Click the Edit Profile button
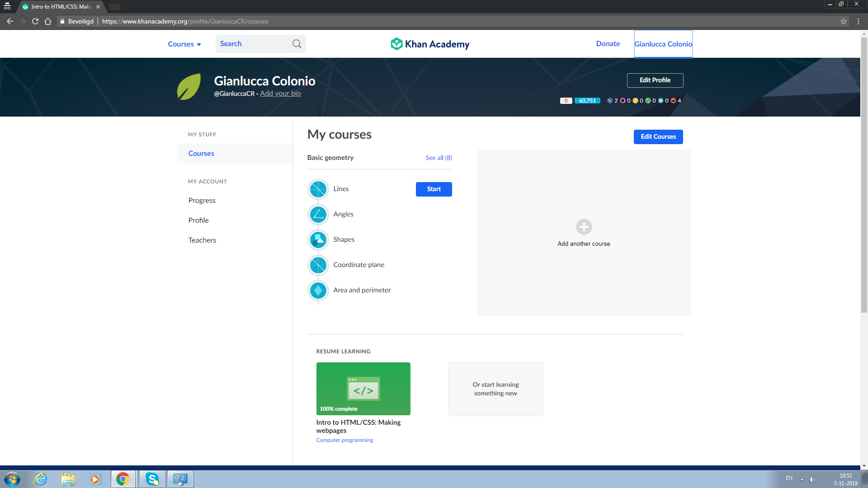 (655, 80)
